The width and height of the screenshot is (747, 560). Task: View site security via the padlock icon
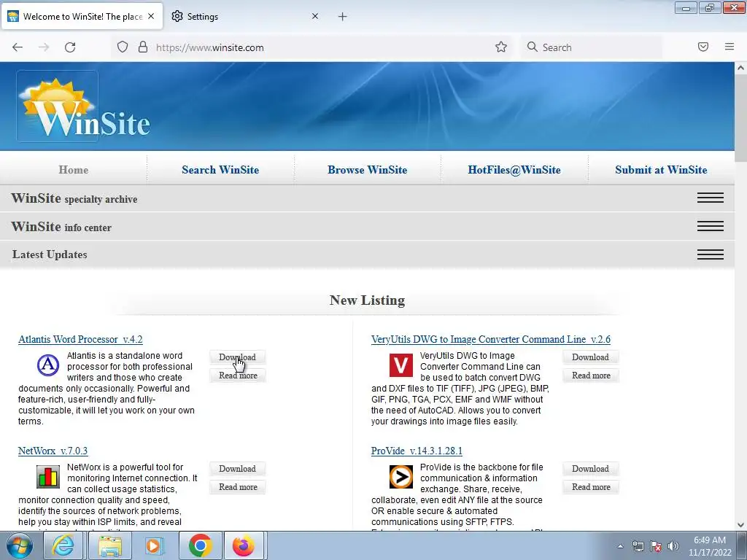(142, 47)
